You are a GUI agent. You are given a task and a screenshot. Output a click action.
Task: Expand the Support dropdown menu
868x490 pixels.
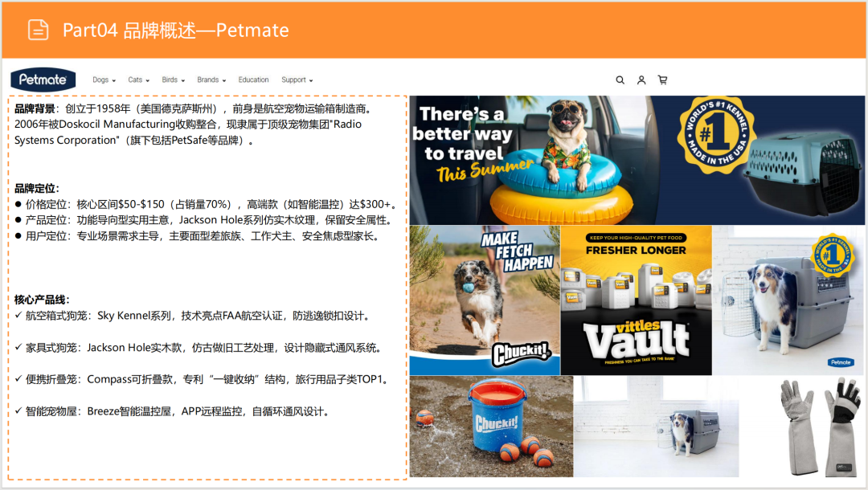point(297,80)
